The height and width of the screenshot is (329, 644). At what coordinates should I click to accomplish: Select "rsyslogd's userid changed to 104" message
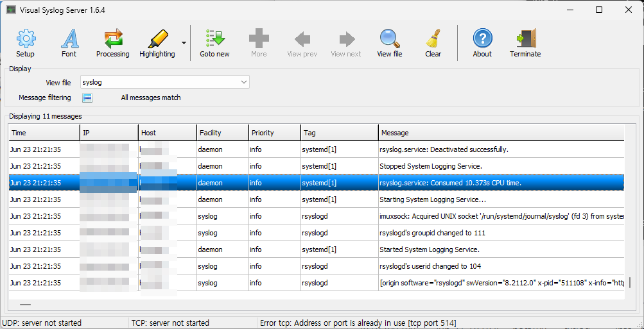[x=430, y=266]
